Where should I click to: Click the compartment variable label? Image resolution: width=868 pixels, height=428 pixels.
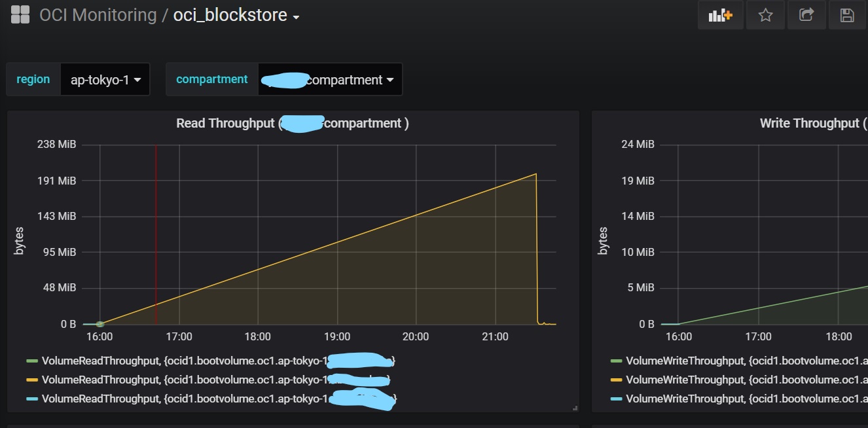(212, 79)
